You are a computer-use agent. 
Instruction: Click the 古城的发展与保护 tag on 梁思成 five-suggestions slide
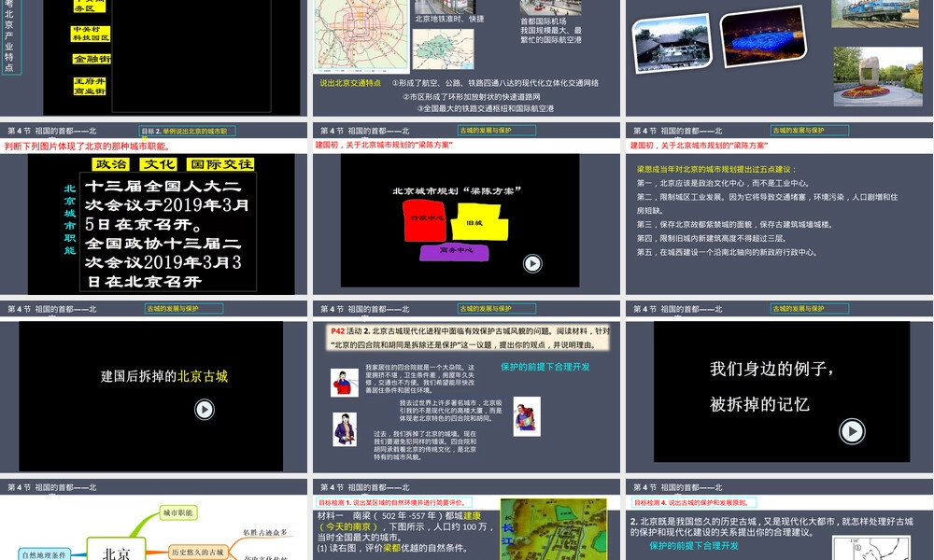810,131
